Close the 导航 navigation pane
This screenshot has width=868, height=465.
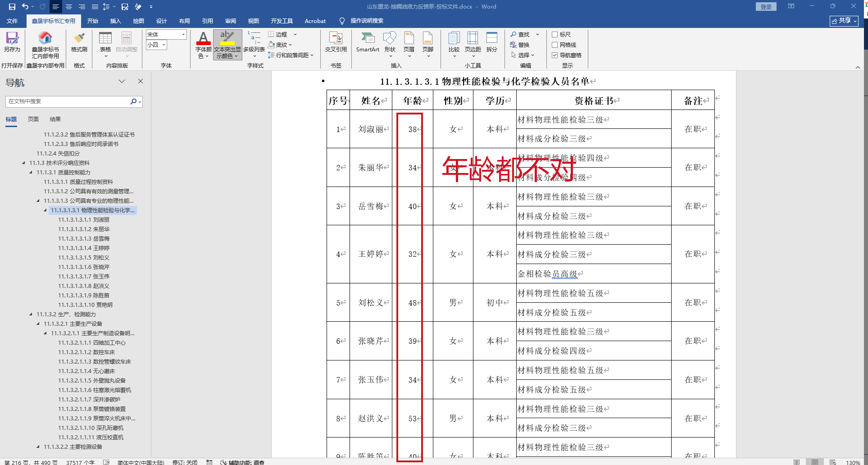[141, 81]
